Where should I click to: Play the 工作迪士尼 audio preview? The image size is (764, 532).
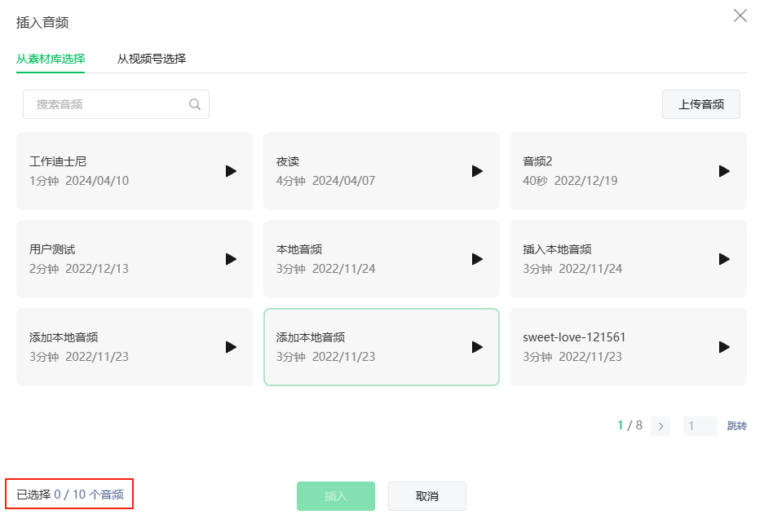tap(231, 171)
